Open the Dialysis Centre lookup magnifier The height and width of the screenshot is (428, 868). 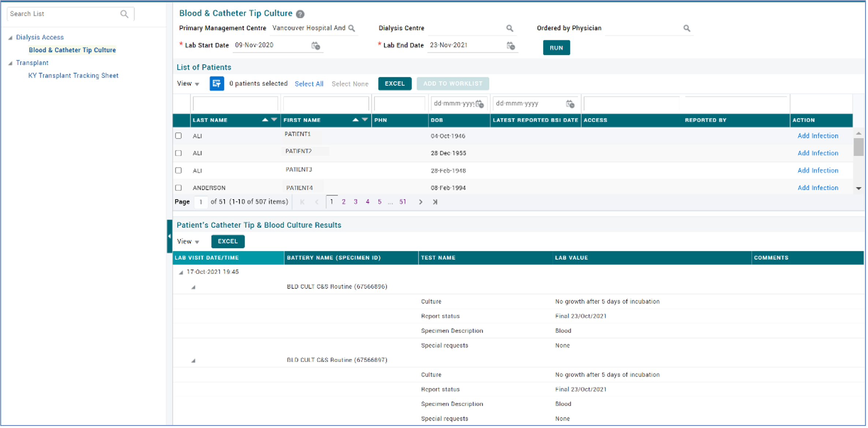pyautogui.click(x=510, y=28)
